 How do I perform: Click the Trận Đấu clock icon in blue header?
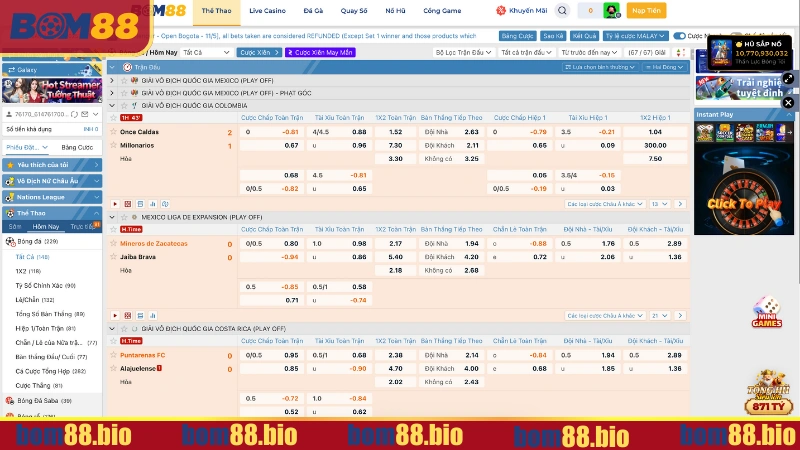click(x=128, y=67)
